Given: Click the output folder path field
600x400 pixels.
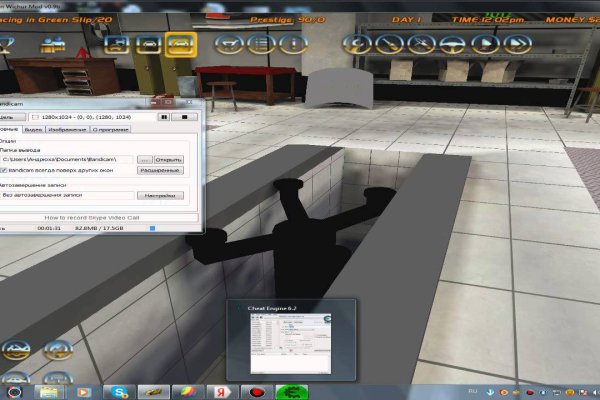Looking at the screenshot, I should coord(68,159).
